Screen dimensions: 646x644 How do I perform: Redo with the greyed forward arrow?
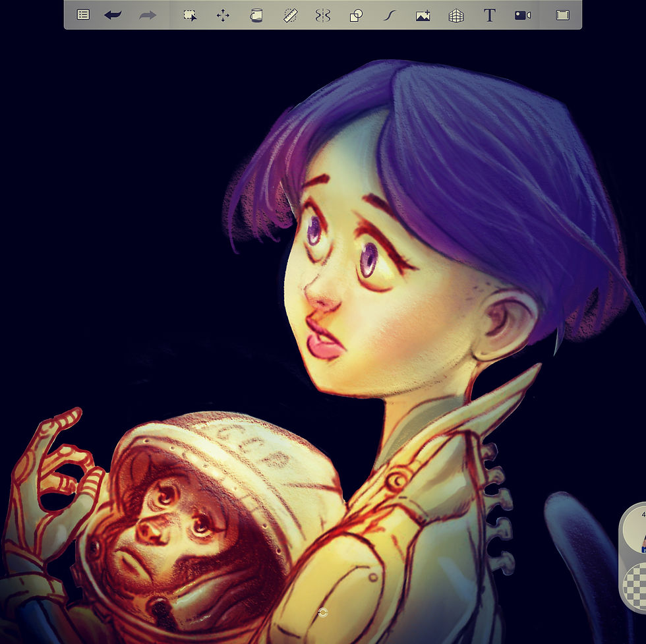pyautogui.click(x=148, y=16)
